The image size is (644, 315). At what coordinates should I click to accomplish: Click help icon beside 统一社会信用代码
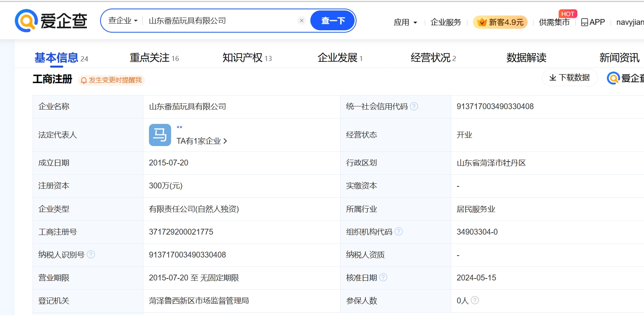tap(414, 106)
